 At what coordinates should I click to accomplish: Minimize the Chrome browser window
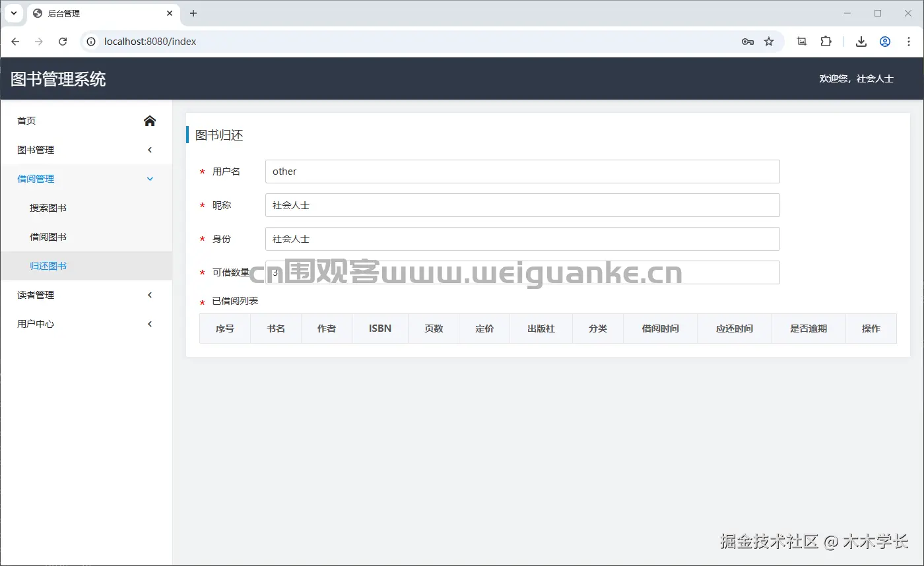click(x=847, y=13)
